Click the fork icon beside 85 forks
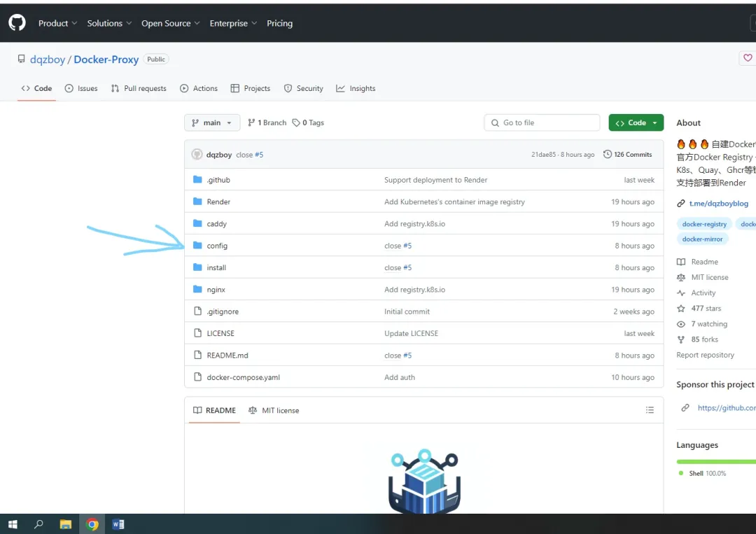The image size is (756, 534). 681,339
